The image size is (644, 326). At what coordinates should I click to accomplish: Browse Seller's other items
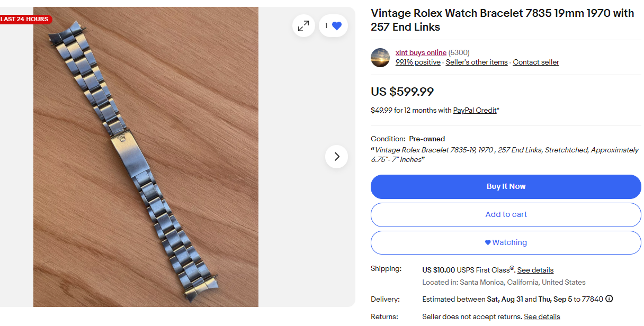click(476, 62)
